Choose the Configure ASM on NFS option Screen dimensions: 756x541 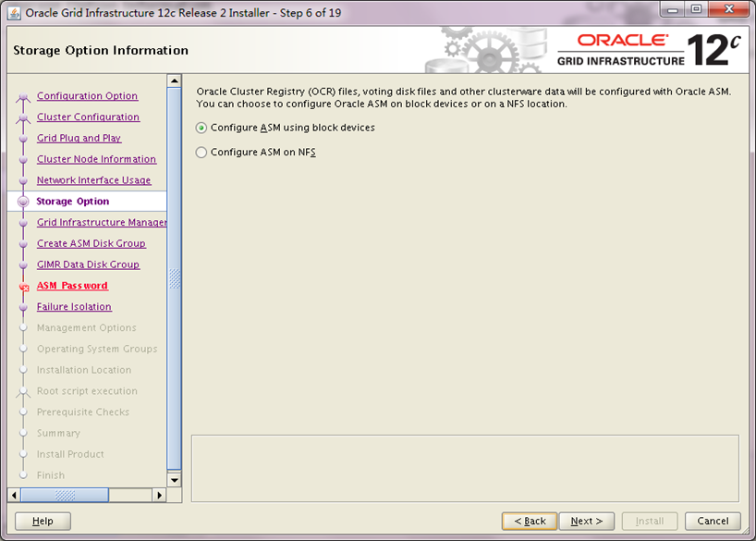tap(201, 153)
